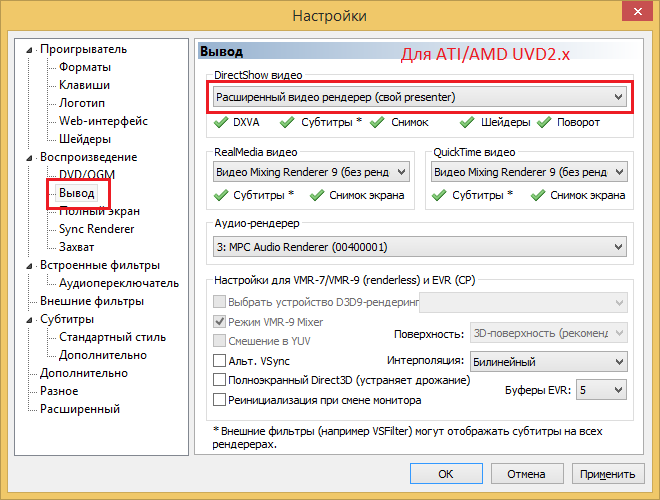
Task: Open the disabled Поверхность dropdown
Action: click(548, 333)
